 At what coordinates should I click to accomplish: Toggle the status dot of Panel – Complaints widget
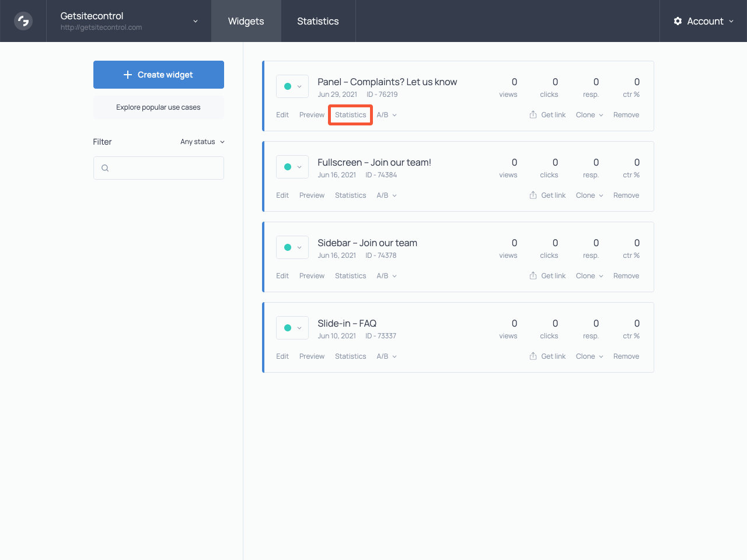[288, 86]
